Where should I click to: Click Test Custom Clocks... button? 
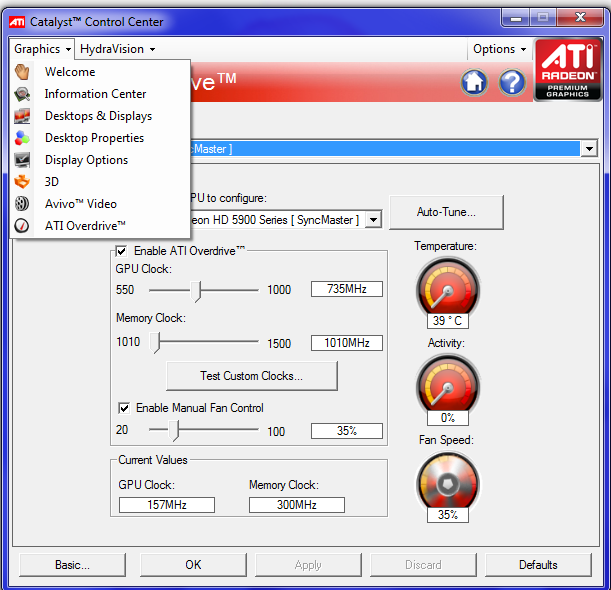coord(252,376)
